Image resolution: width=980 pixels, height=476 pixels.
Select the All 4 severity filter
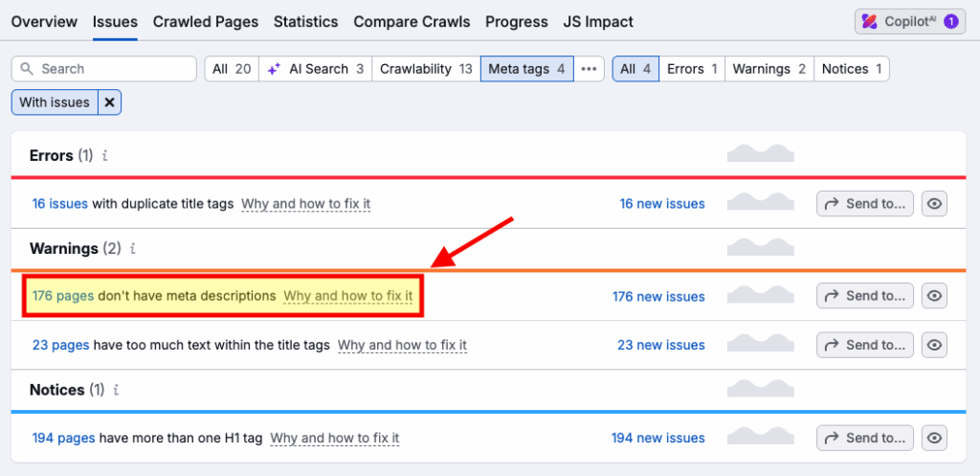point(635,69)
